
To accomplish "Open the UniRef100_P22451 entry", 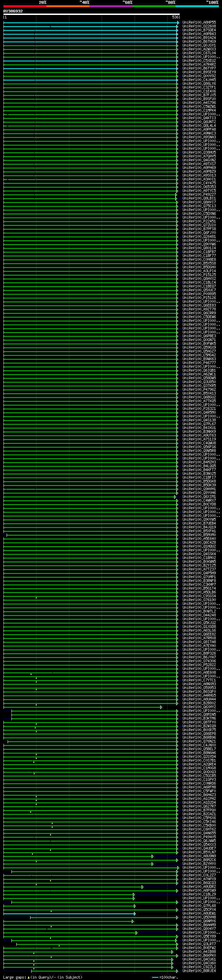I will click(199, 221).
